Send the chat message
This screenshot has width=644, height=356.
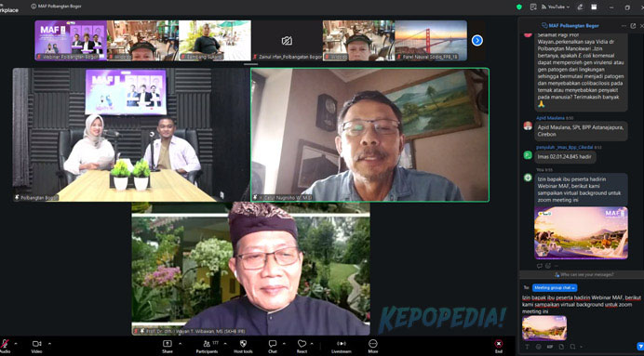coord(640,347)
